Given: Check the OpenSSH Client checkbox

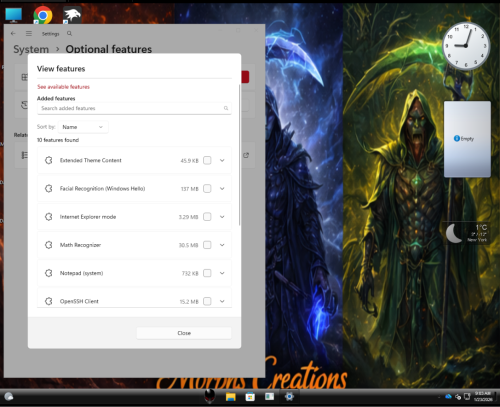Looking at the screenshot, I should (207, 301).
